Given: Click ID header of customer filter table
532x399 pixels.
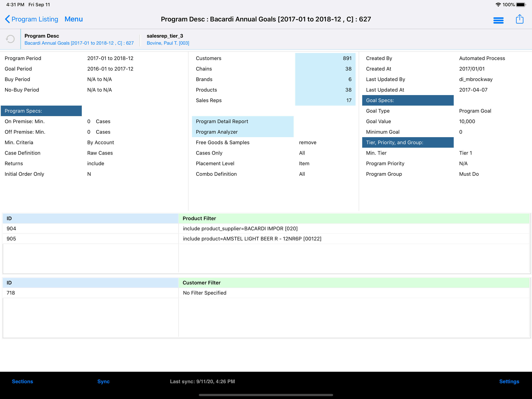Looking at the screenshot, I should pyautogui.click(x=90, y=283).
